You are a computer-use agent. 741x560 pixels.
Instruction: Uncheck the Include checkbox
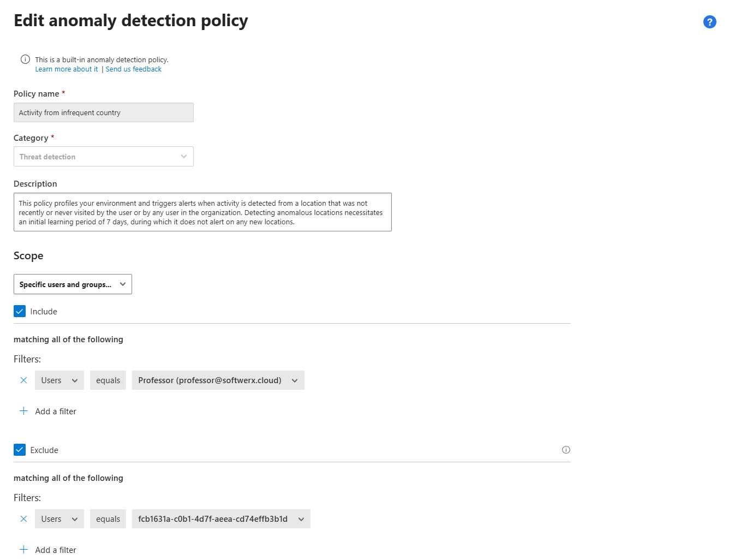pyautogui.click(x=20, y=311)
